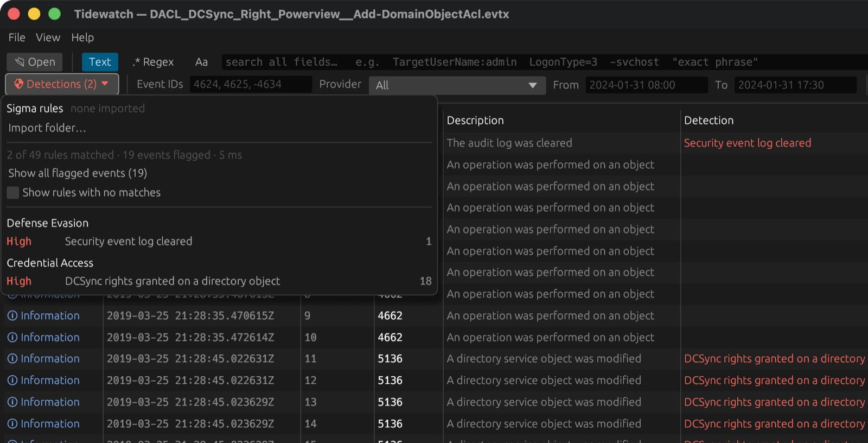
Task: Click info icon on row 10
Action: tap(12, 337)
